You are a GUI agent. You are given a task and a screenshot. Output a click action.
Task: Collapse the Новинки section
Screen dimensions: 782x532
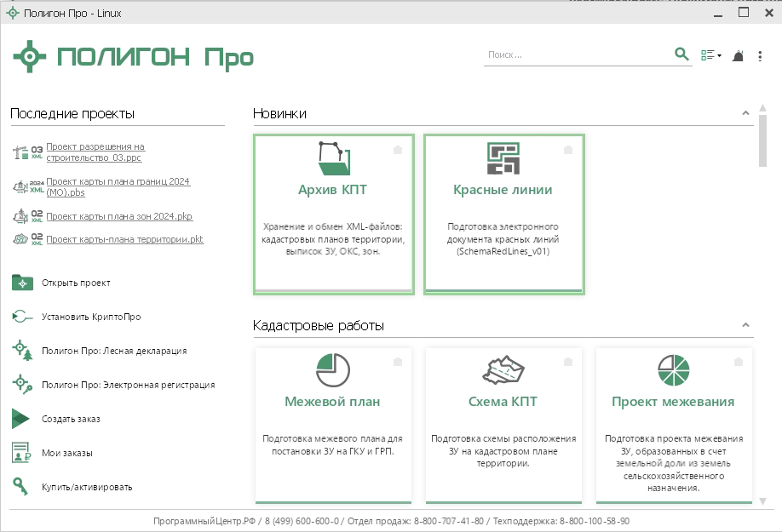pos(745,113)
